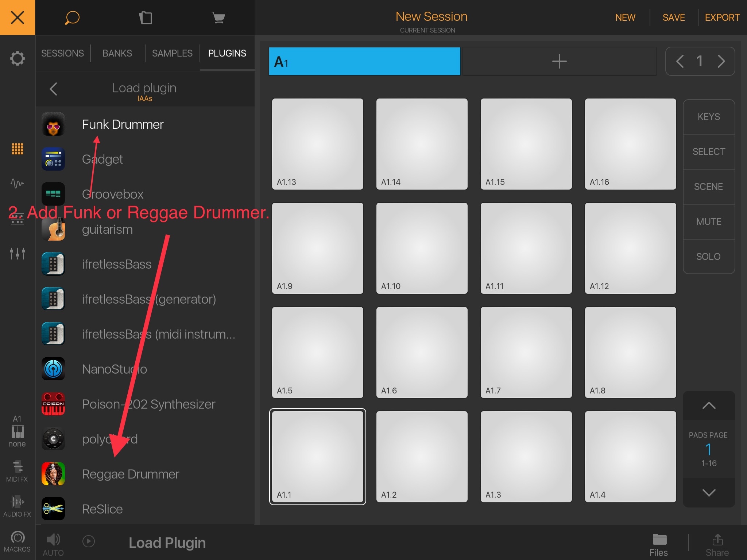Close the browser panel with orange X

tap(18, 17)
